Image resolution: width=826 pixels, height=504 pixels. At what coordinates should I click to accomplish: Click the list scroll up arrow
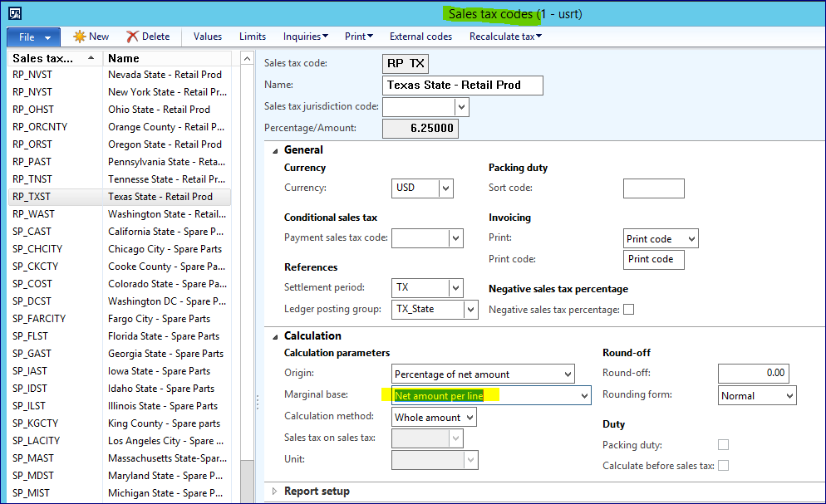click(x=247, y=58)
